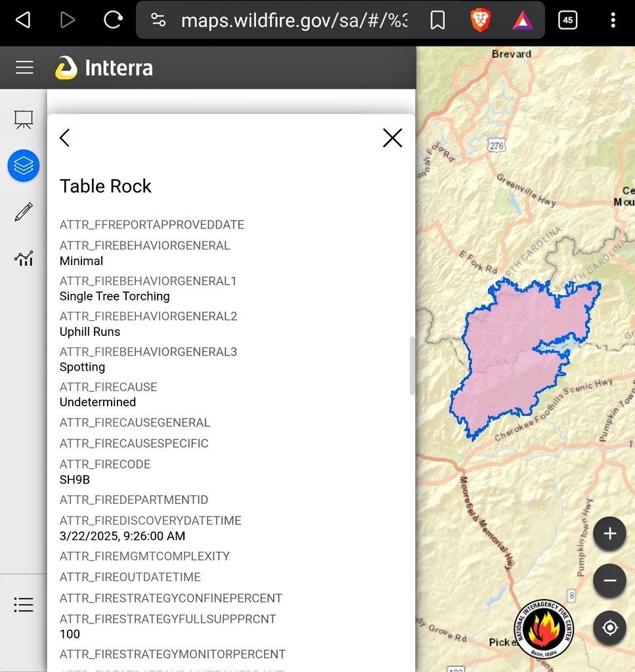Open the Intterra hamburger navigation menu
Screen dimensions: 635x672
point(24,67)
